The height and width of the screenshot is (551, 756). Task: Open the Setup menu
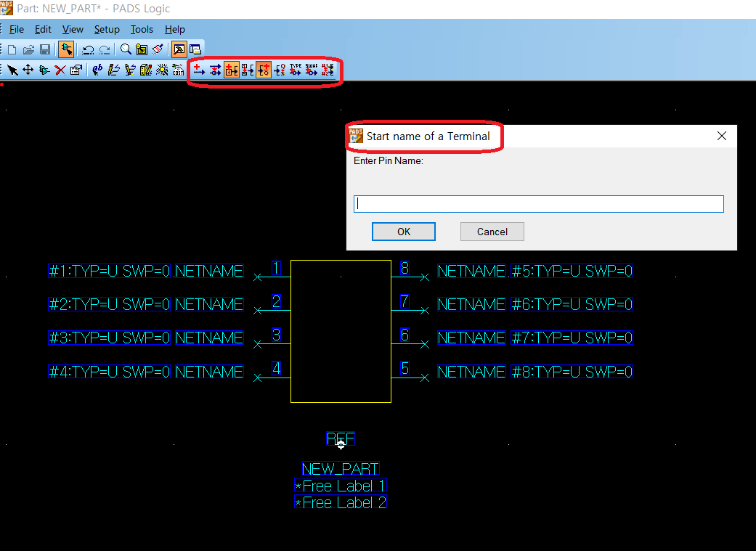click(107, 30)
